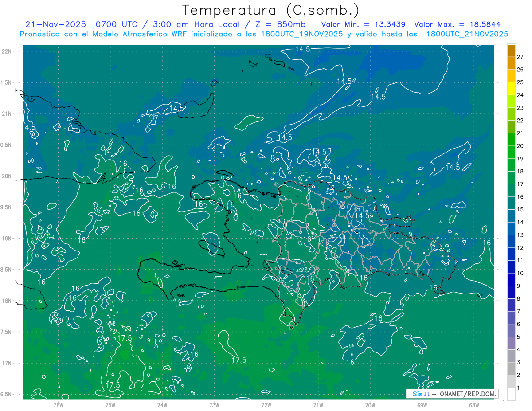Click longitude axis label "70W"
The height and width of the screenshot is (411, 532).
[x=370, y=405]
